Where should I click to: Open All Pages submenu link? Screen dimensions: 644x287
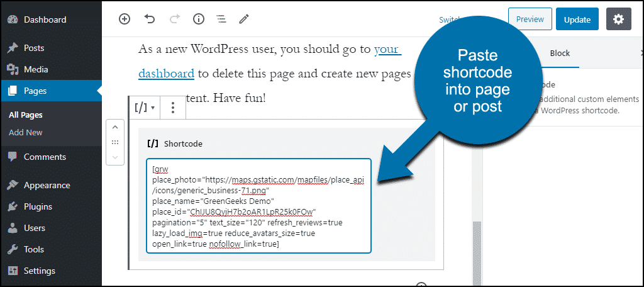(x=25, y=115)
